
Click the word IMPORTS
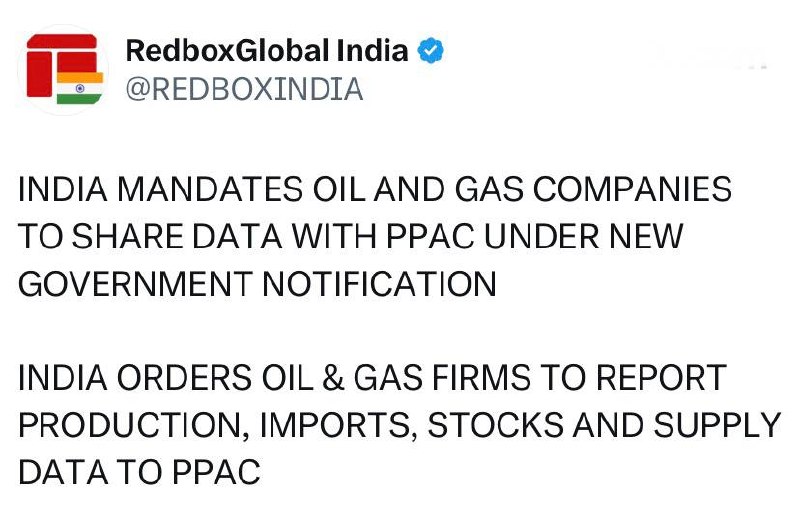pyautogui.click(x=335, y=426)
